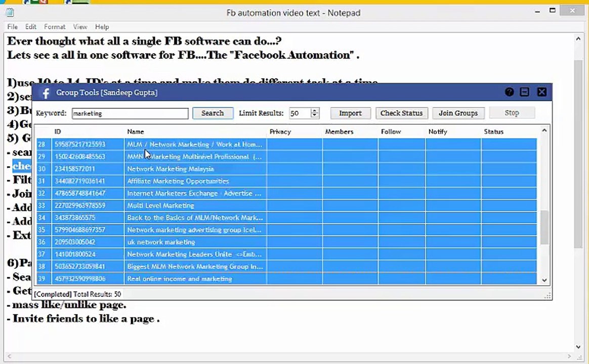This screenshot has height=364, width=589.
Task: Click the 'mass like/unlike page.' line in Notepad
Action: 66,305
